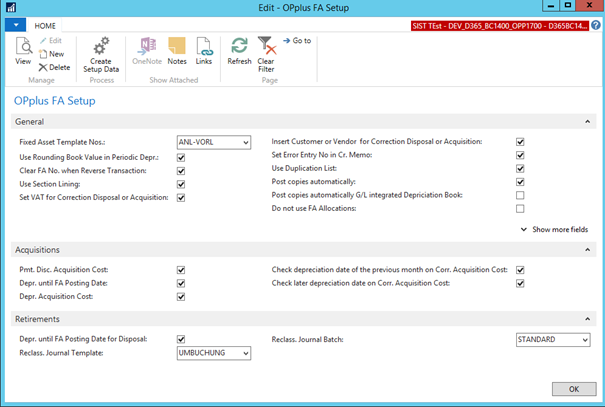Click the OK button
Screen dimensions: 605x407
574,389
